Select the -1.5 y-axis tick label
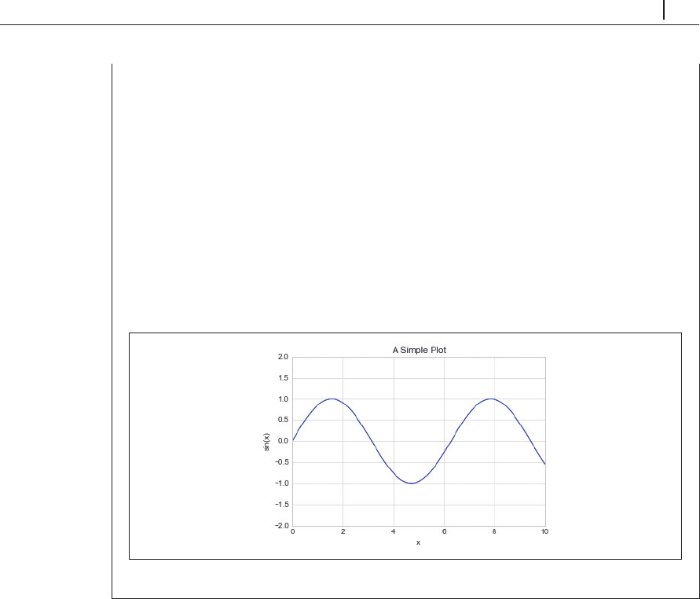This screenshot has height=599, width=700. 280,505
